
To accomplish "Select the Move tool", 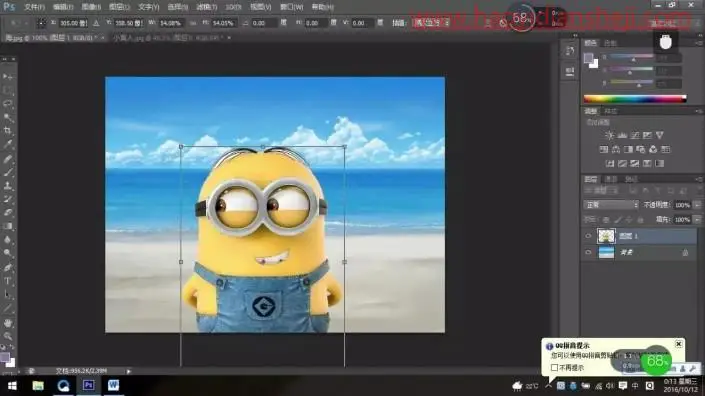I will (x=8, y=77).
